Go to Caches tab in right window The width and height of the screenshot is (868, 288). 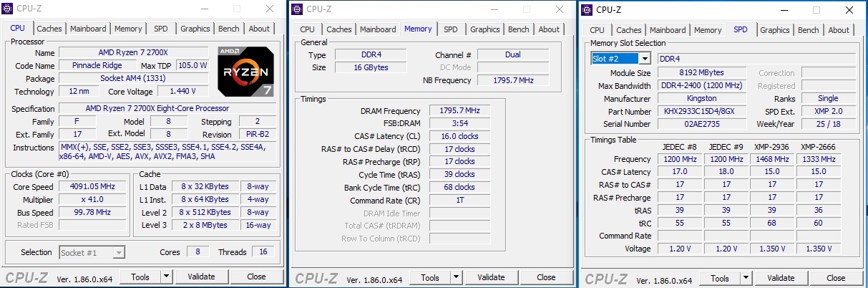pos(629,30)
